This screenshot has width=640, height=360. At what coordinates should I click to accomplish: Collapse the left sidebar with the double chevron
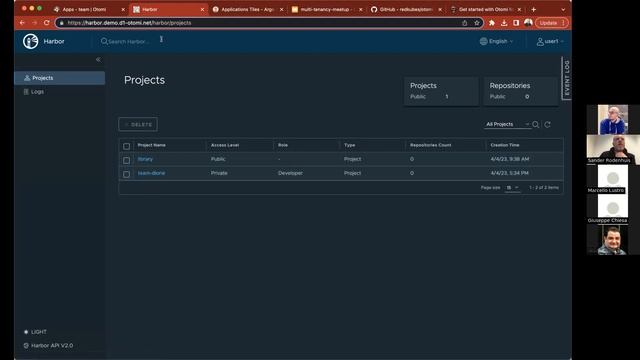98,60
